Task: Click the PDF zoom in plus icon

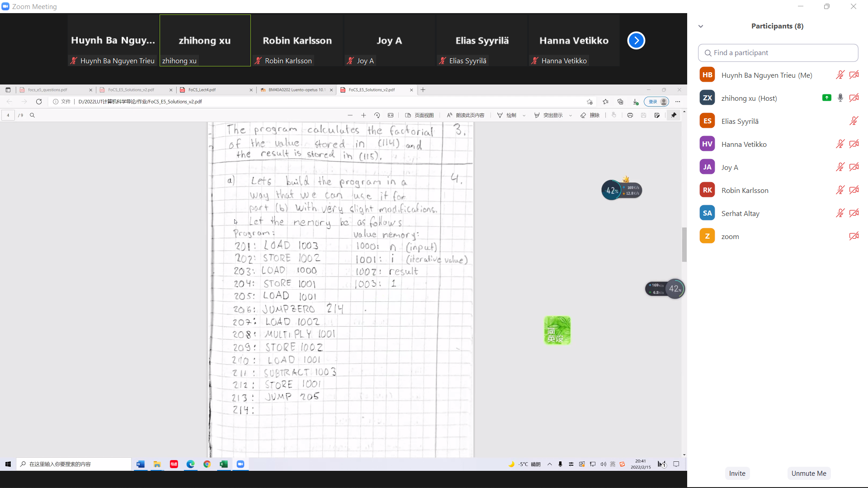Action: (363, 115)
